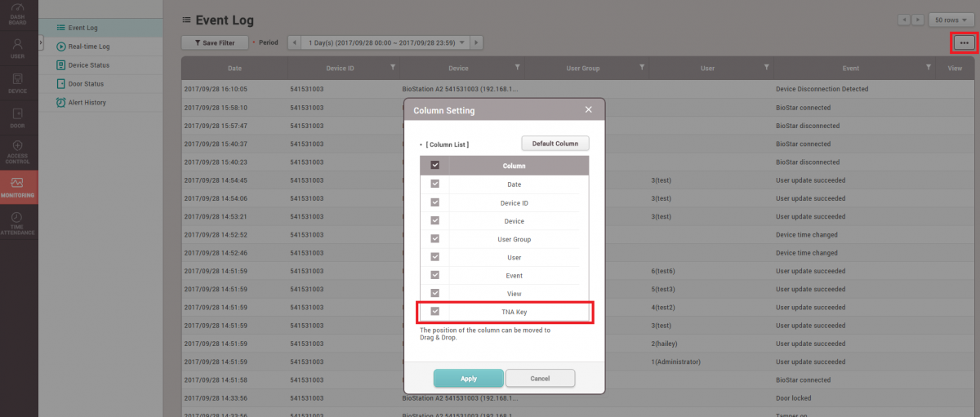Open Alert History menu item
The height and width of the screenshot is (417, 980).
[87, 103]
